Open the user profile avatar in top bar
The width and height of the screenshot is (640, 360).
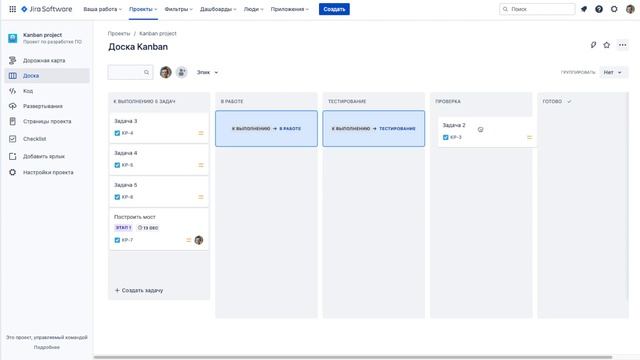point(630,9)
